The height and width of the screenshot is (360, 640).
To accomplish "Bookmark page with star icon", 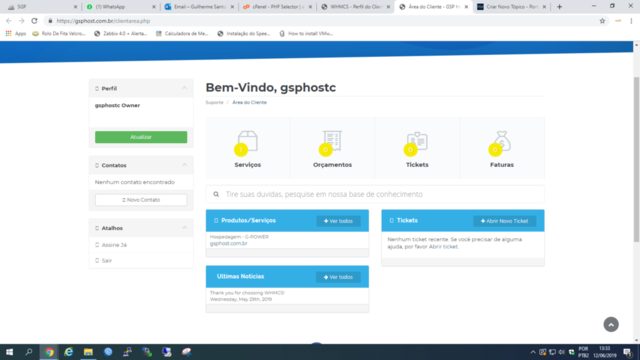I will [602, 21].
